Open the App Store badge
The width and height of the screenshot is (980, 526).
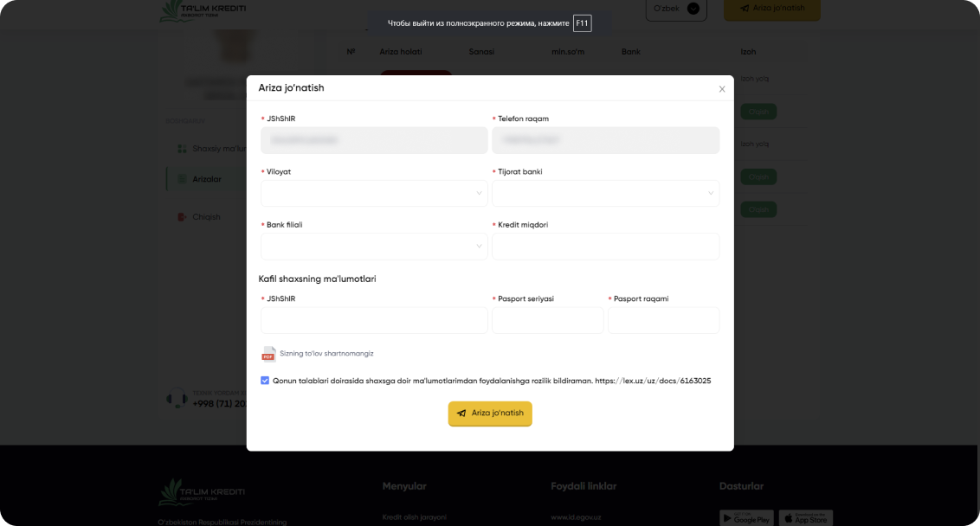pos(806,518)
